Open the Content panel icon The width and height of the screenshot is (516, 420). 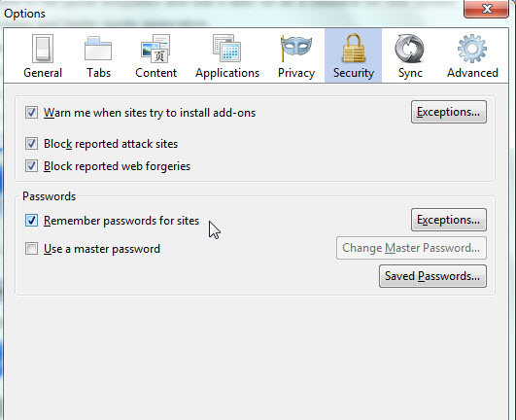[x=155, y=49]
